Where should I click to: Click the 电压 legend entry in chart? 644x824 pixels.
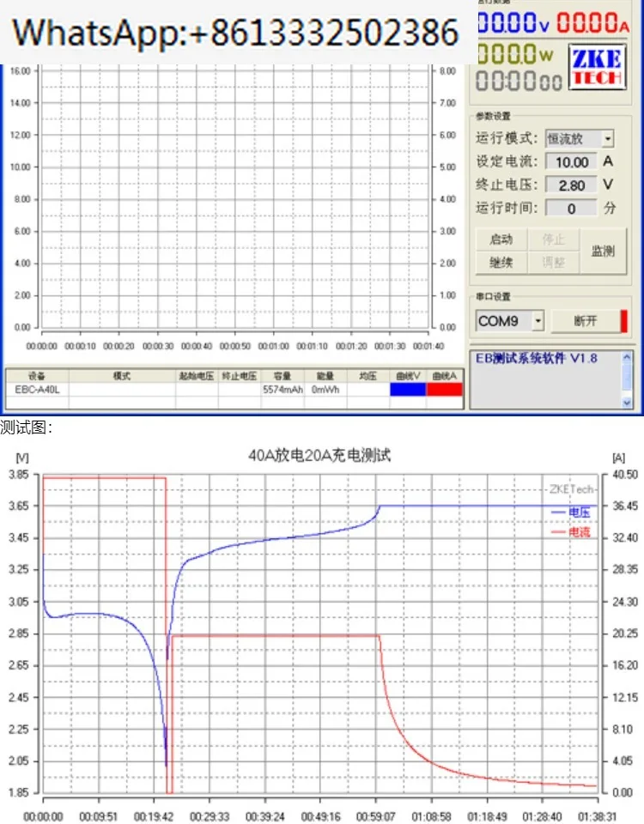571,512
